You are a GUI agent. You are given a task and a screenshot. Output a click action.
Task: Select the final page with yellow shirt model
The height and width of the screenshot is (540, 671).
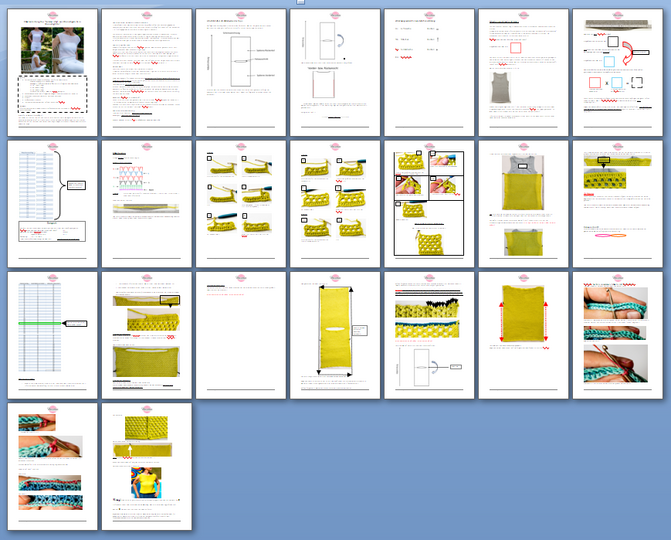click(146, 465)
